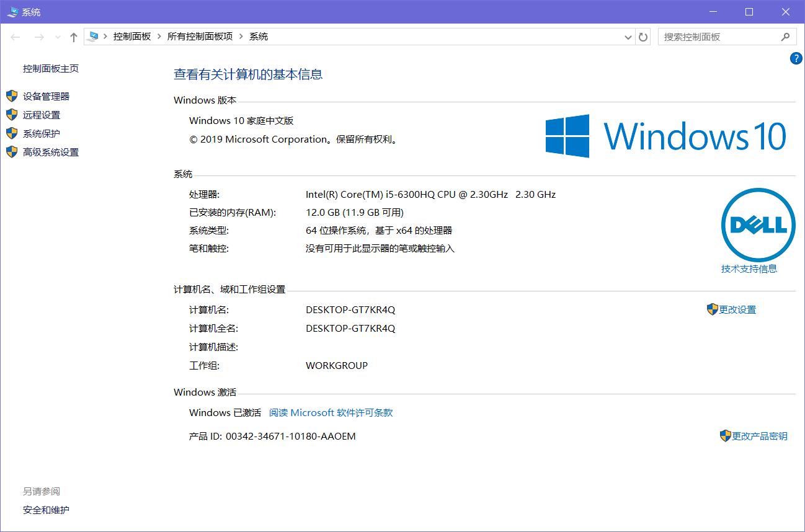Click the processor value i5-6300HQ text

pos(430,194)
